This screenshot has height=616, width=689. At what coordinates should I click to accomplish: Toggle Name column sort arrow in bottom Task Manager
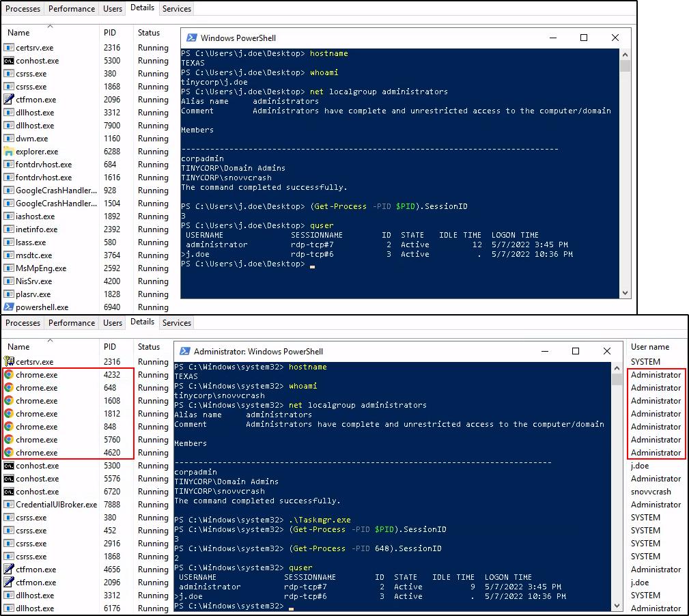coord(50,341)
